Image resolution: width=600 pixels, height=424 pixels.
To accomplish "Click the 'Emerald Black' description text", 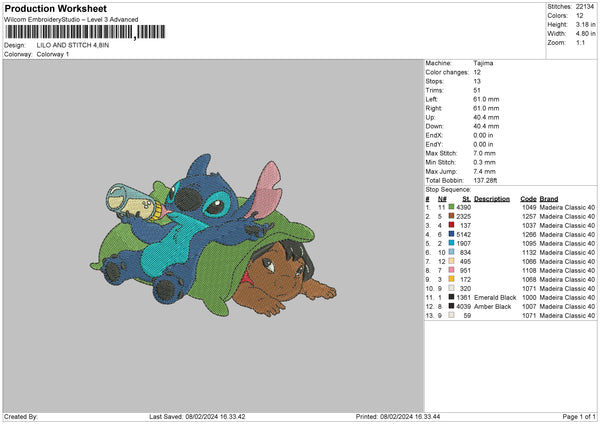I will (495, 297).
